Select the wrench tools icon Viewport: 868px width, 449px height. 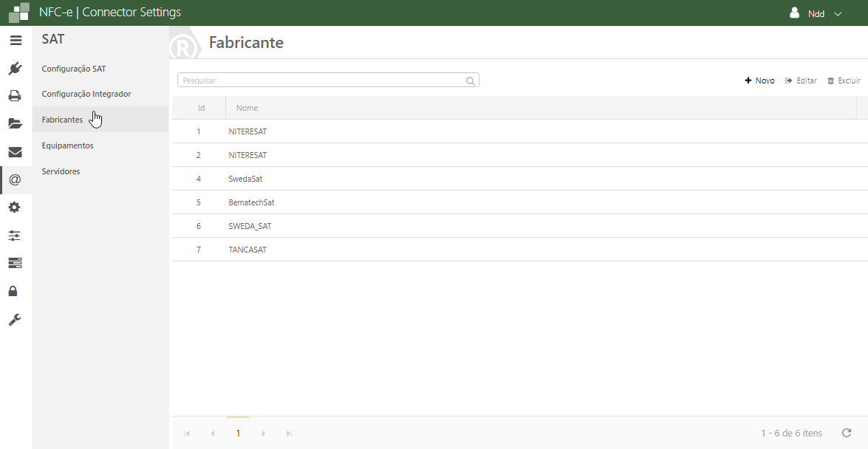[15, 319]
